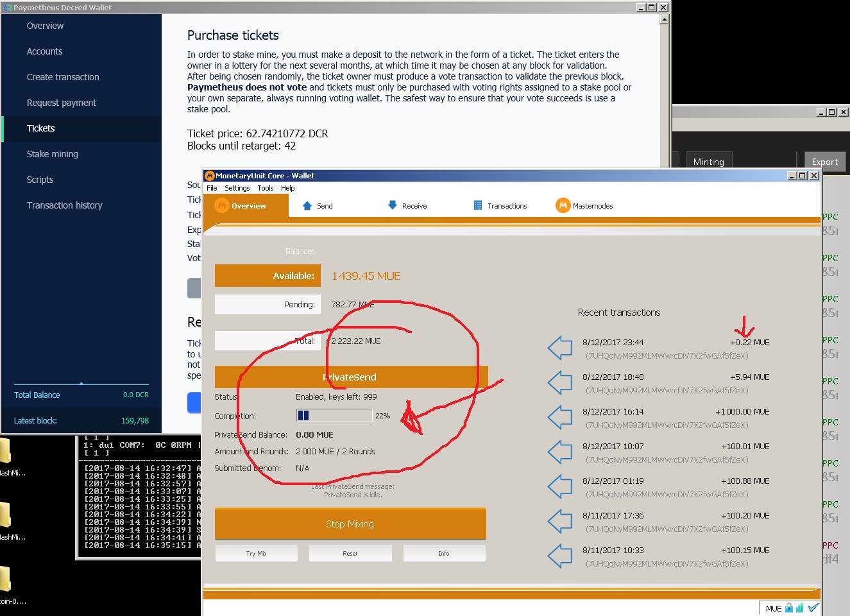Click the PrivateSend Reset button

(x=350, y=553)
